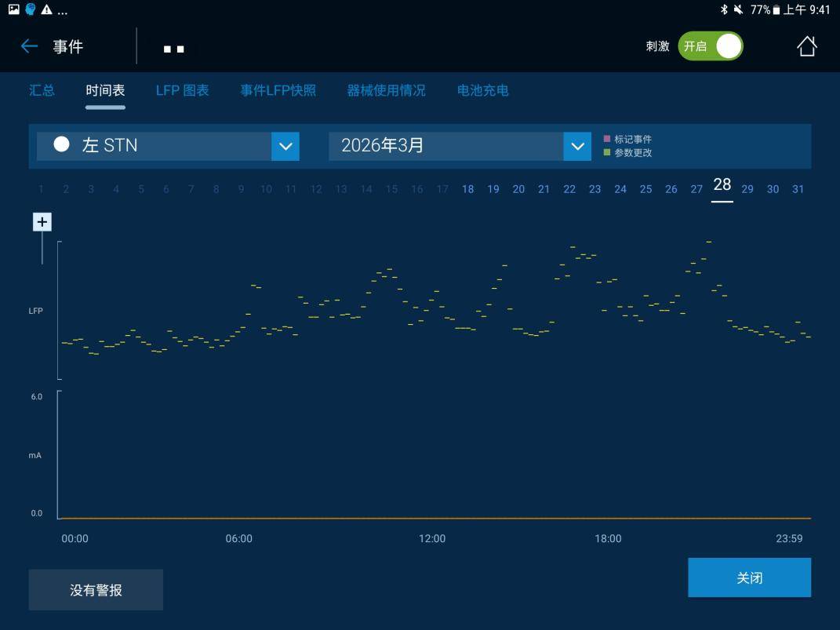
Task: Tap the image notification icon in status bar
Action: 13,9
